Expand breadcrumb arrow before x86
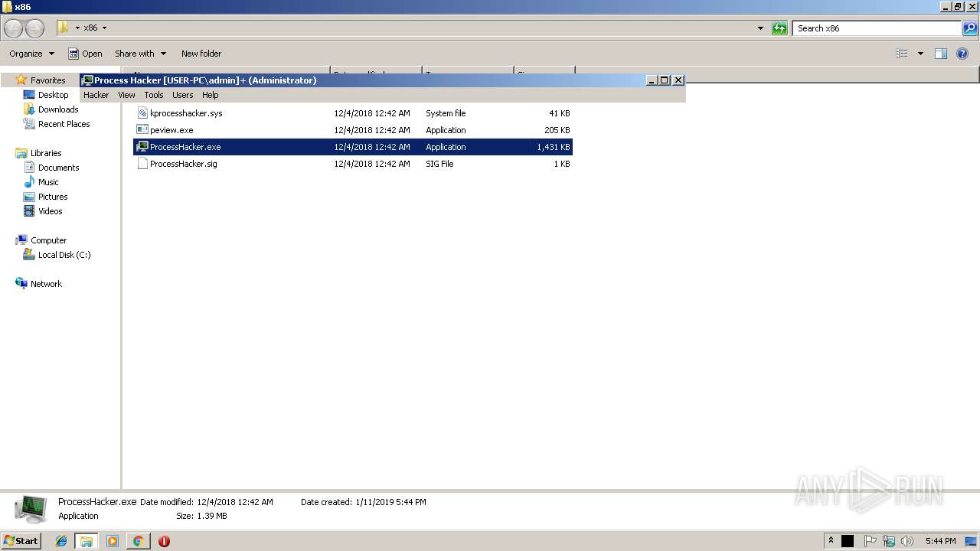Screen dimensions: 980x551 pyautogui.click(x=77, y=28)
